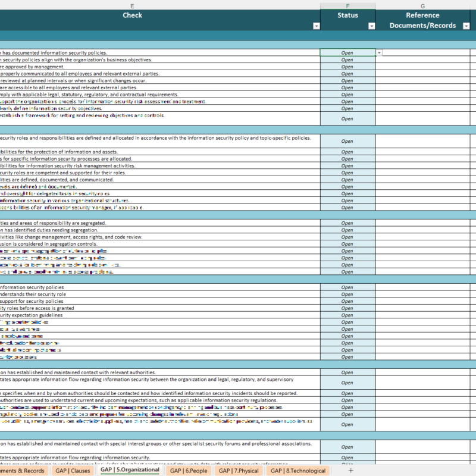
Task: Expand the Check header dropdown arrow
Action: click(x=315, y=26)
